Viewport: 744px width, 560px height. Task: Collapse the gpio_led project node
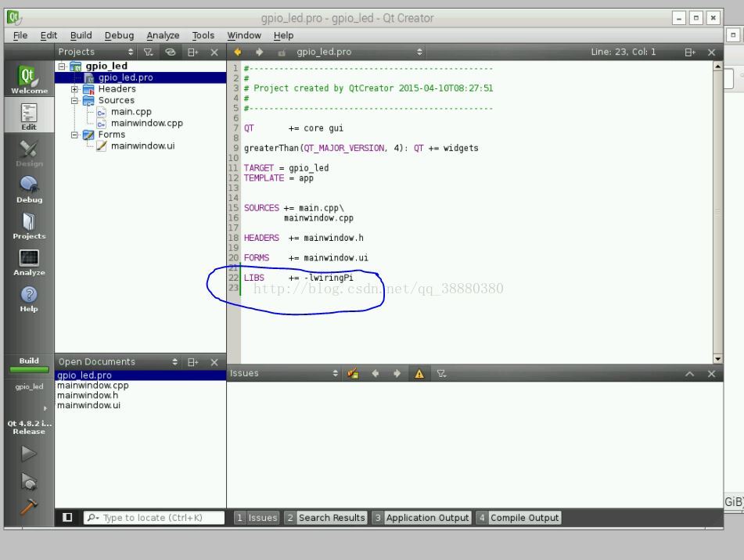[x=62, y=66]
